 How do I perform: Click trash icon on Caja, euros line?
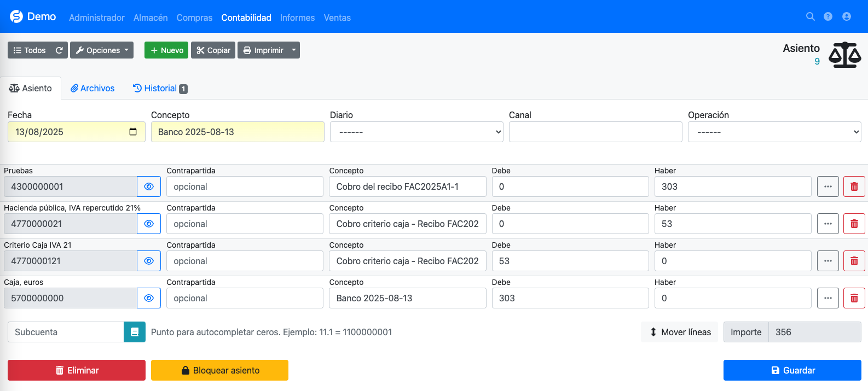click(x=854, y=298)
